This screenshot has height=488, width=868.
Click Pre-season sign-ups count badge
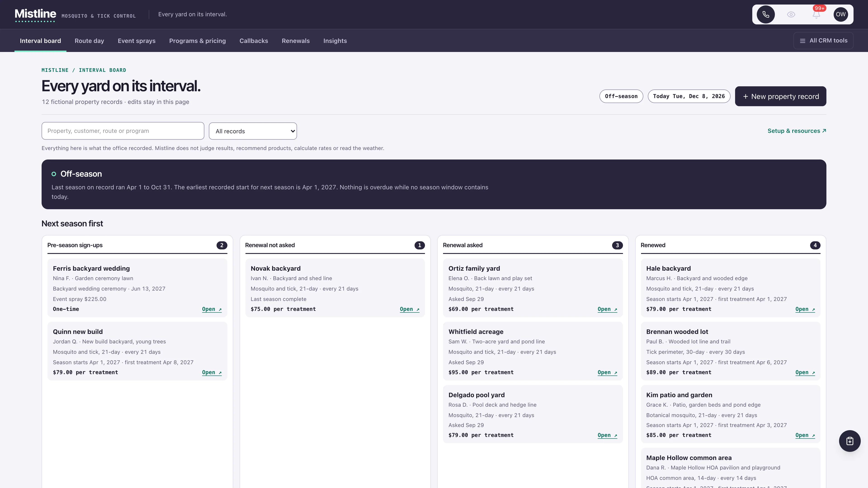click(222, 245)
